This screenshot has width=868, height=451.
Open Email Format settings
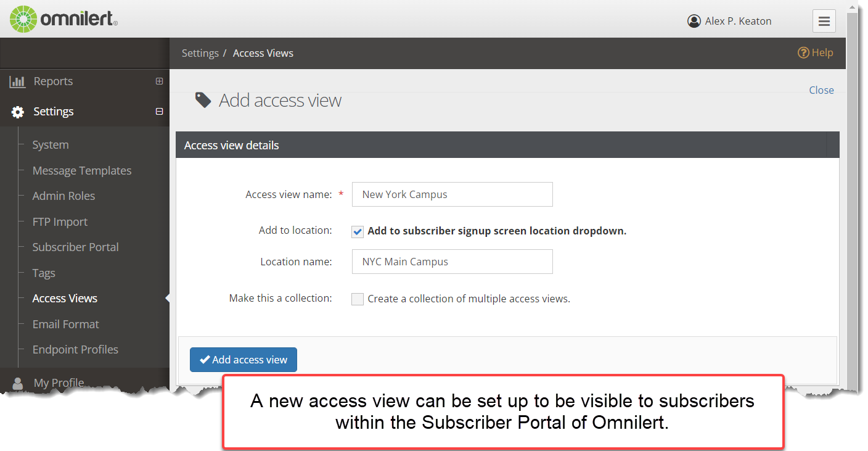coord(65,325)
